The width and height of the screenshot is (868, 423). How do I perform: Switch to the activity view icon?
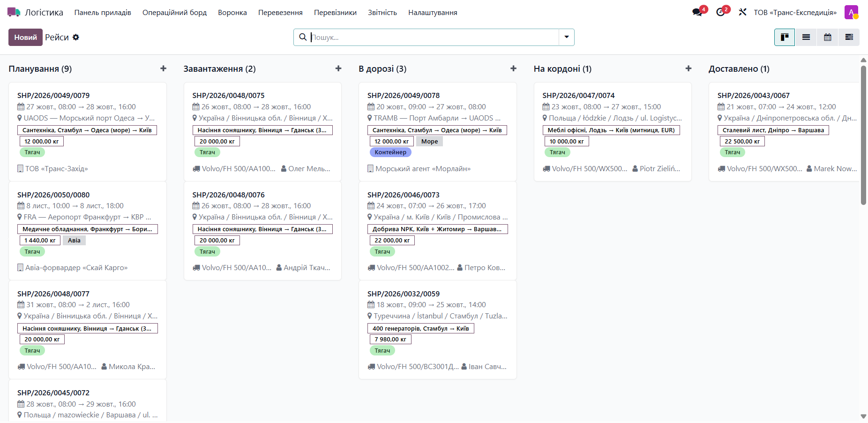point(849,37)
